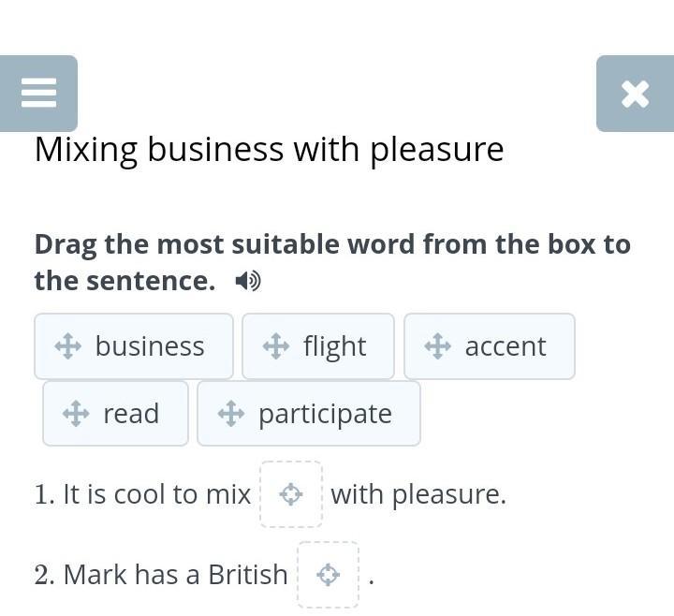Open the hamburger menu
Viewport: 674px width, 616px height.
(38, 93)
